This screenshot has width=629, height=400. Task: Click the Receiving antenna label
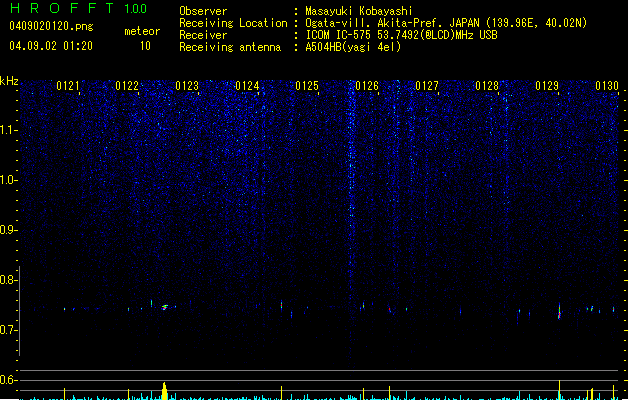[x=230, y=47]
